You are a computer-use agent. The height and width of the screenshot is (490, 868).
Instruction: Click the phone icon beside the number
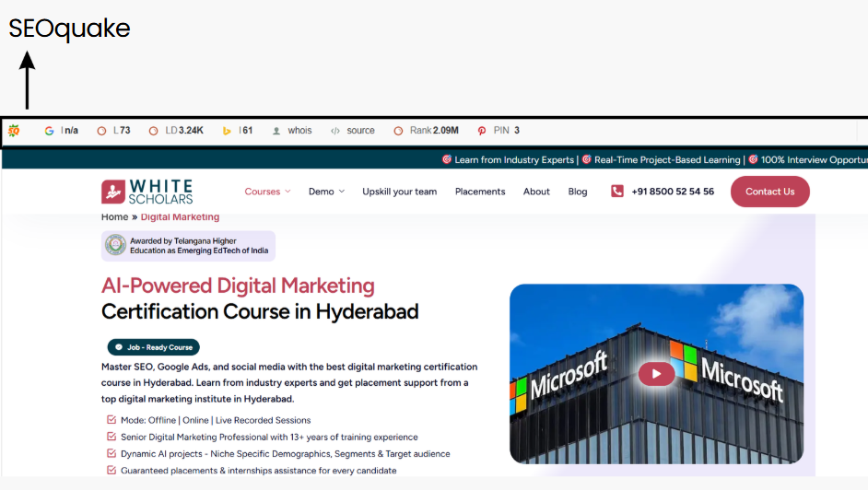tap(616, 192)
